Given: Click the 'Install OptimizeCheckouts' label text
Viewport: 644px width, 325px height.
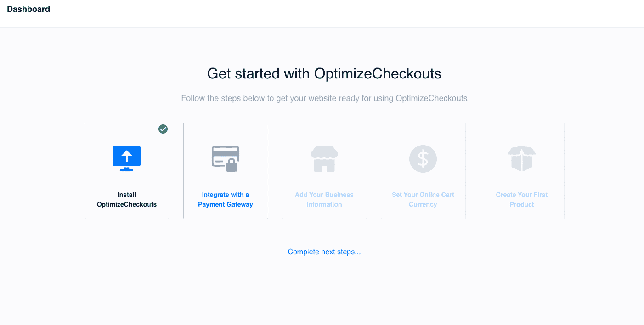Looking at the screenshot, I should [x=127, y=200].
